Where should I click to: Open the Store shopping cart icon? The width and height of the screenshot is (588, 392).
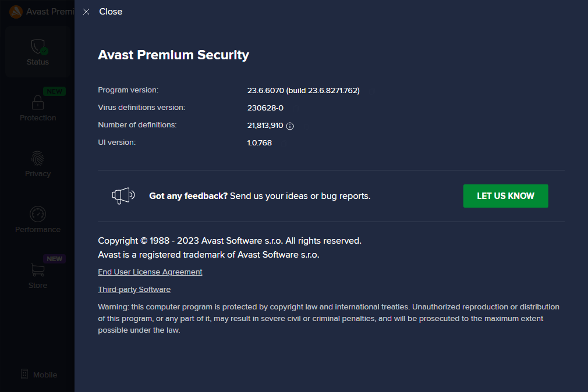[37, 270]
